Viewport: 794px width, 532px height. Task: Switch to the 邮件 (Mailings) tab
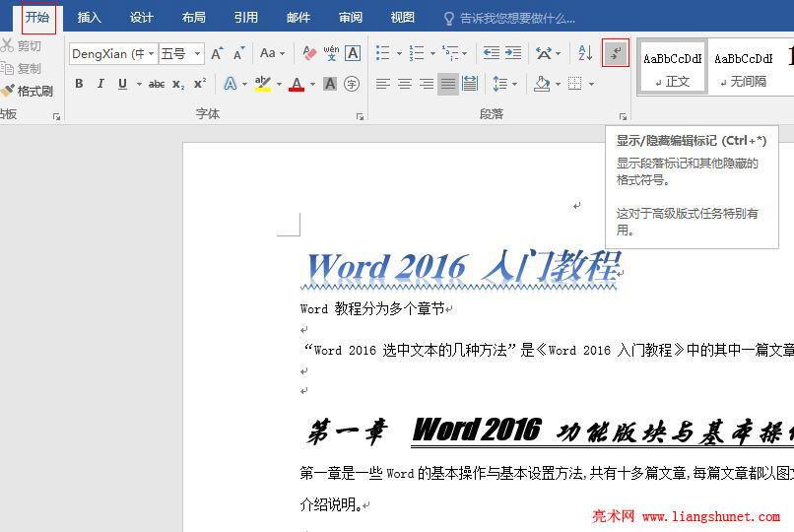pos(298,18)
